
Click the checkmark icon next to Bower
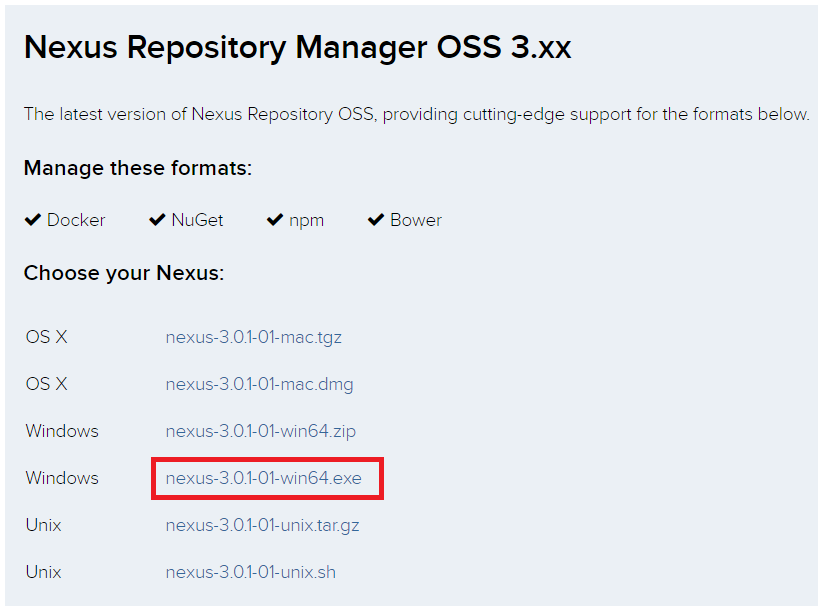click(376, 219)
